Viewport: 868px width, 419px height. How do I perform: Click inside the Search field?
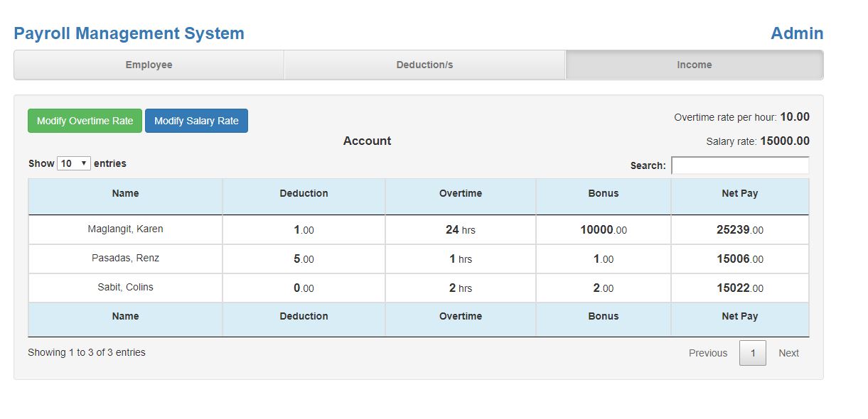[x=739, y=165]
